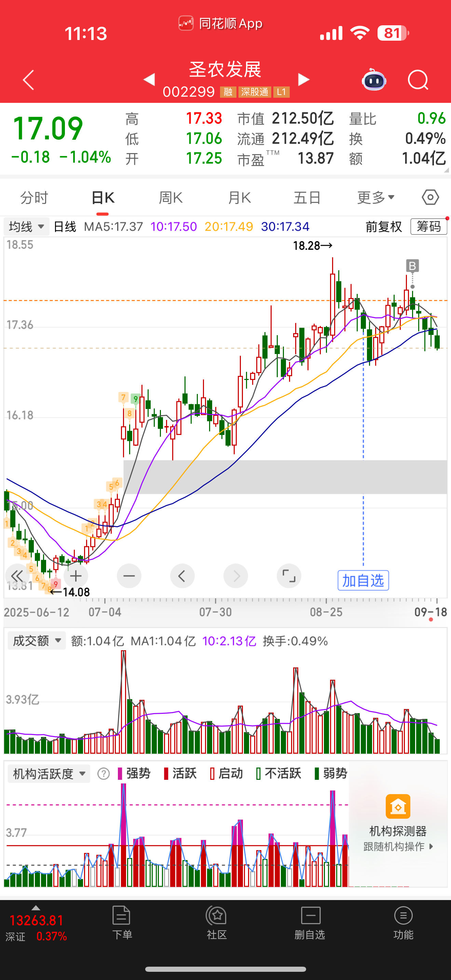
Task: Toggle 前复权 price adjustment mode
Action: 383,227
